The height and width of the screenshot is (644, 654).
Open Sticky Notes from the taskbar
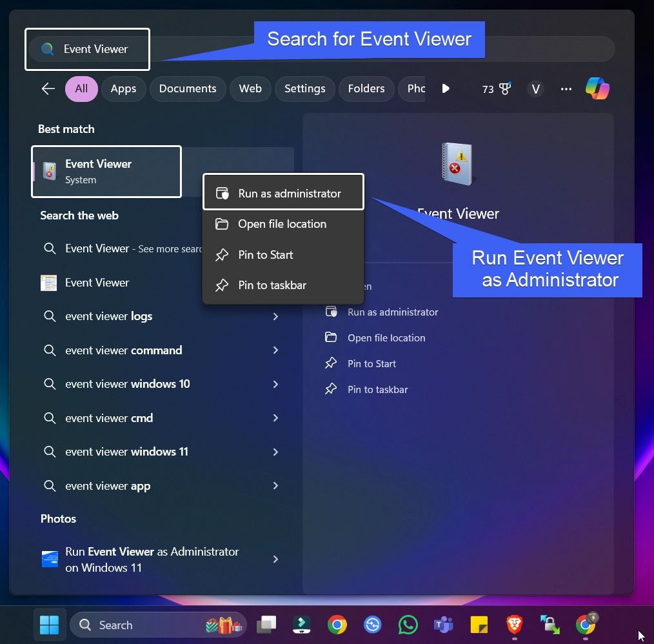click(479, 625)
